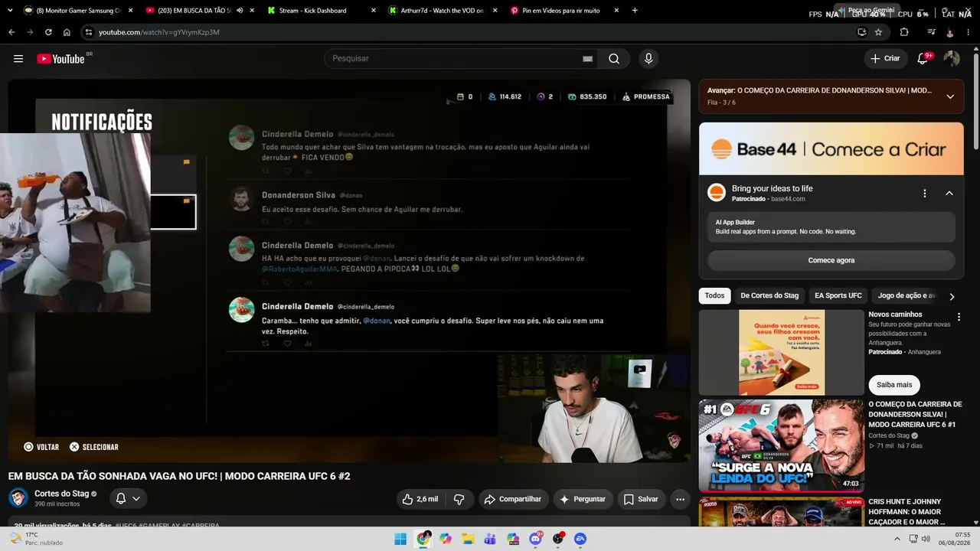
Task: Open options for the Novos caminhos ad
Action: pyautogui.click(x=959, y=317)
